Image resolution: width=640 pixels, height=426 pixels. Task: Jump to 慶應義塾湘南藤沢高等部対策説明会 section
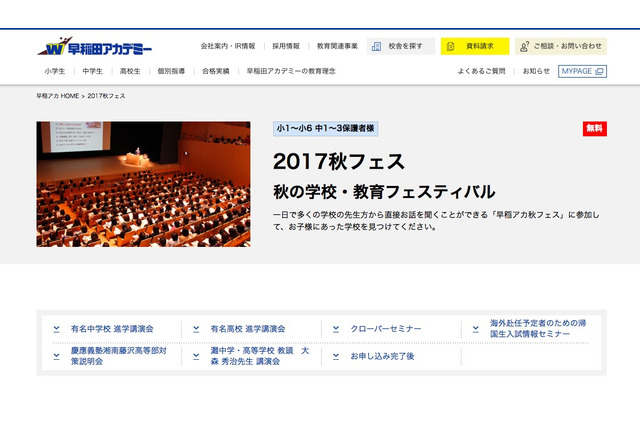(118, 356)
